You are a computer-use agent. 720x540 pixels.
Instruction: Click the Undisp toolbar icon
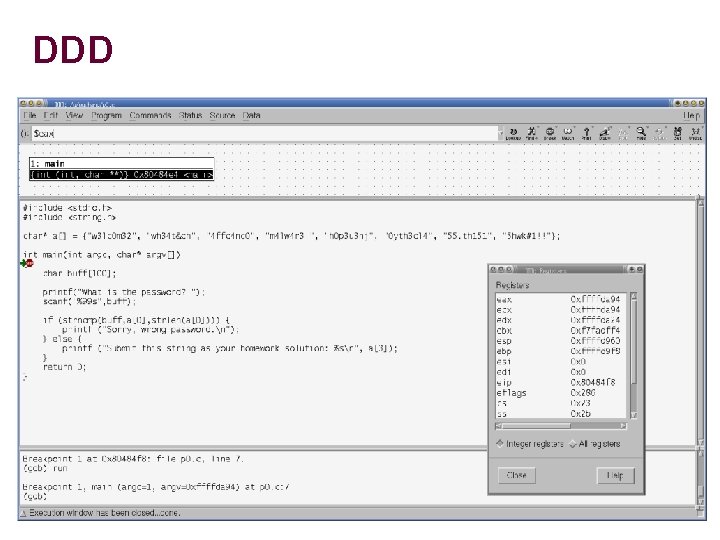pos(696,134)
